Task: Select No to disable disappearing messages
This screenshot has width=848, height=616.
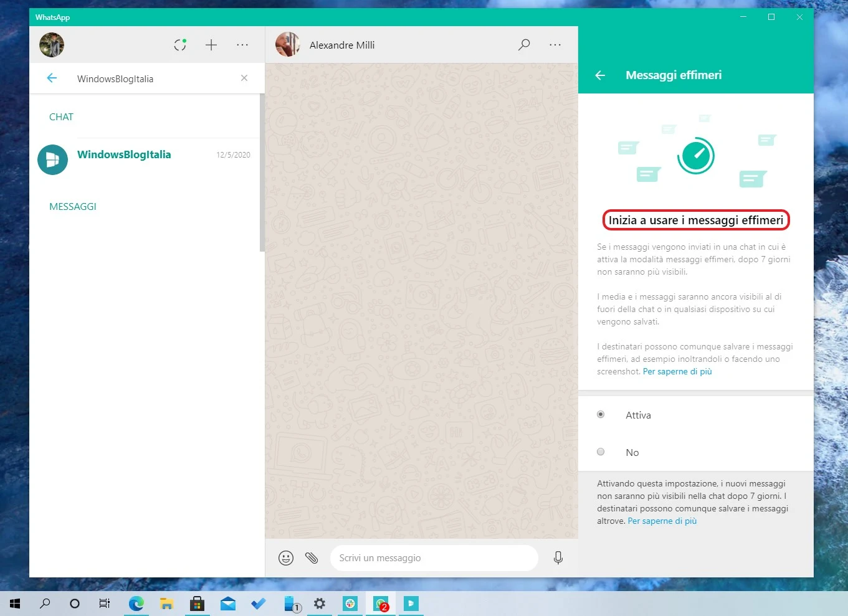Action: [x=600, y=451]
